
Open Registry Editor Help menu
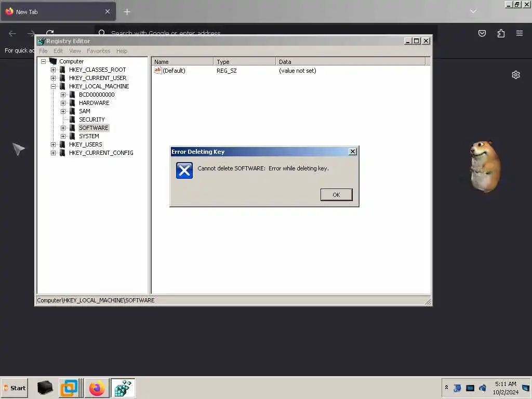122,51
